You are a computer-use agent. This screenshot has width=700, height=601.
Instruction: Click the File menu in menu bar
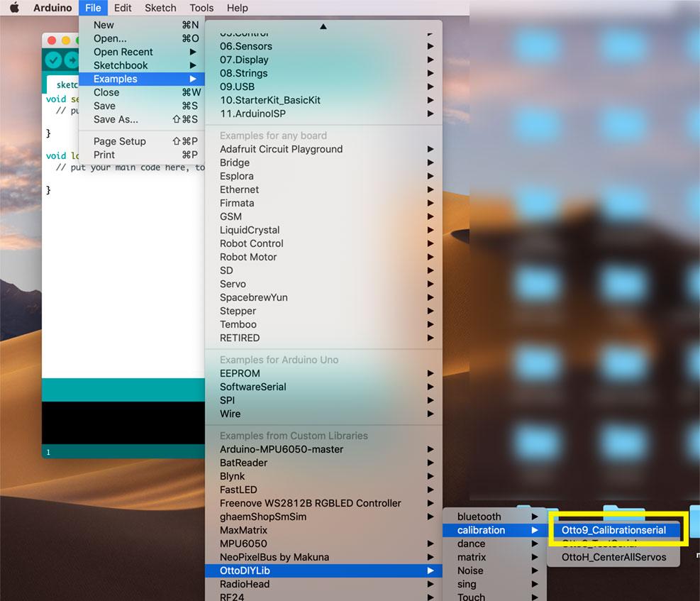93,8
